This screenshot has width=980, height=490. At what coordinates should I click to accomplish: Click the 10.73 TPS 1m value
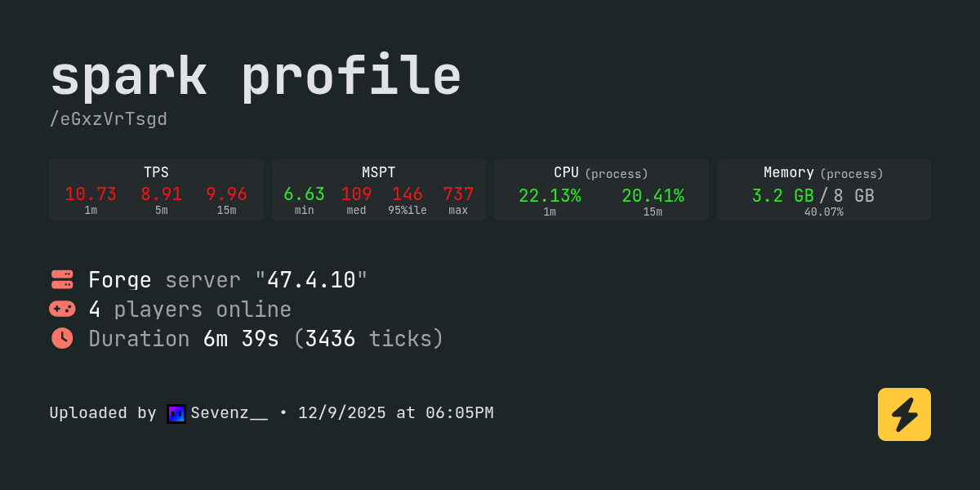point(91,194)
